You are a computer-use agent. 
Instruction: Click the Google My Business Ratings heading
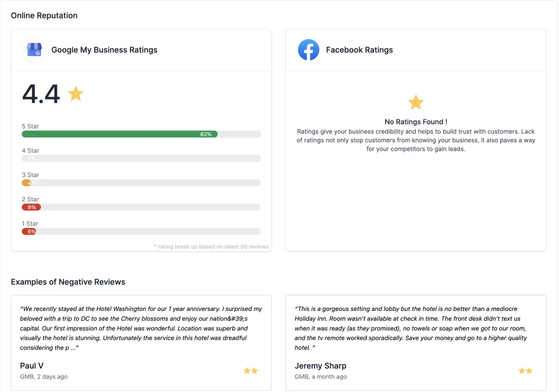click(x=104, y=50)
